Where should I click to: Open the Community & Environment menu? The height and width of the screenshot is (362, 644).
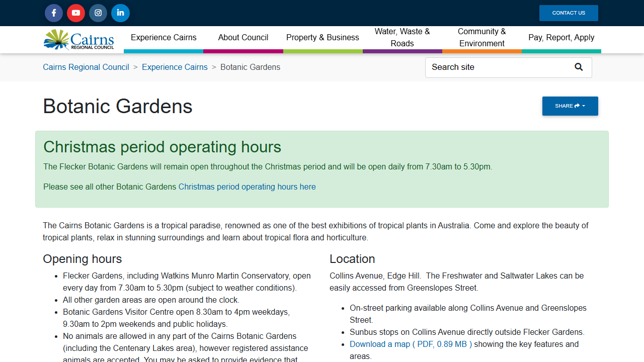[481, 38]
